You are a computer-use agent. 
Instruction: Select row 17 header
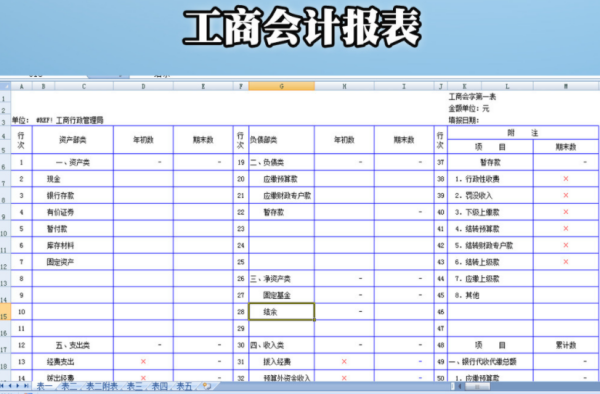click(x=4, y=345)
